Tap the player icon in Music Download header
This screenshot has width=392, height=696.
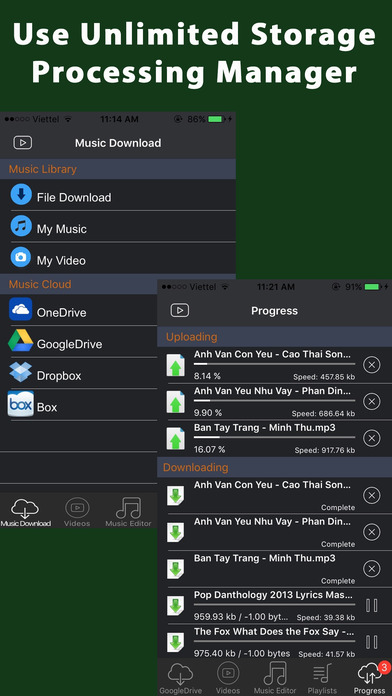(23, 142)
